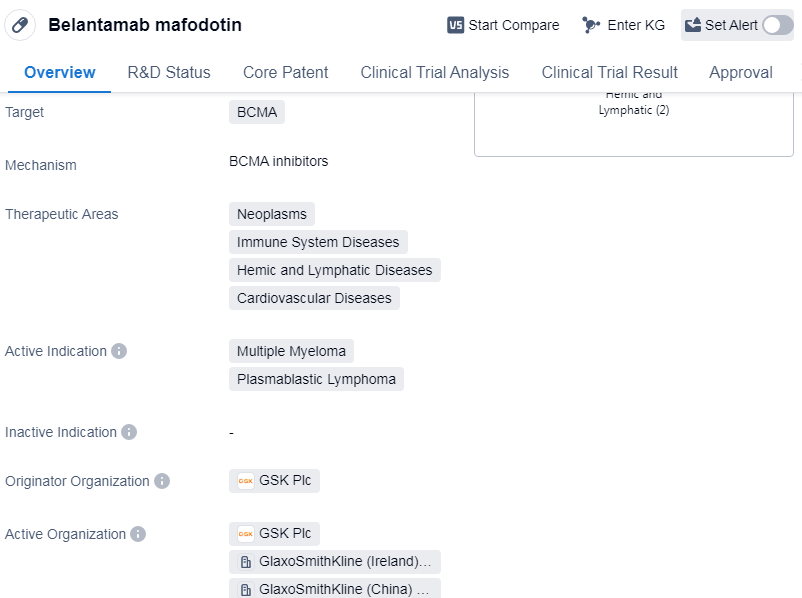The image size is (802, 598).
Task: Click the VS Start Compare icon
Action: (456, 25)
